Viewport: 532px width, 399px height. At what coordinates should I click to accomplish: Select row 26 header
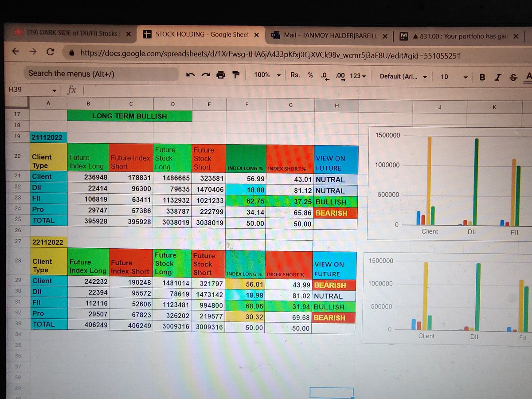tap(18, 231)
